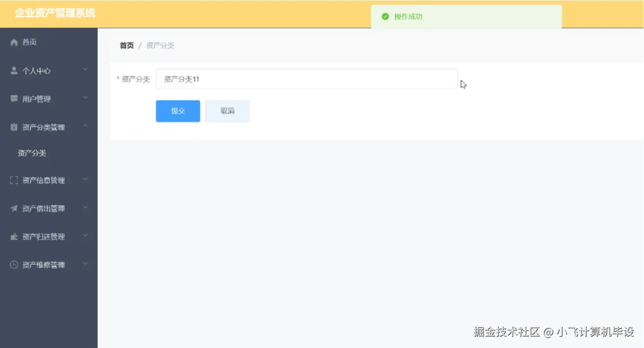This screenshot has width=644, height=348.
Task: Click the frame icon for 资产信息管理
Action: pyautogui.click(x=14, y=180)
